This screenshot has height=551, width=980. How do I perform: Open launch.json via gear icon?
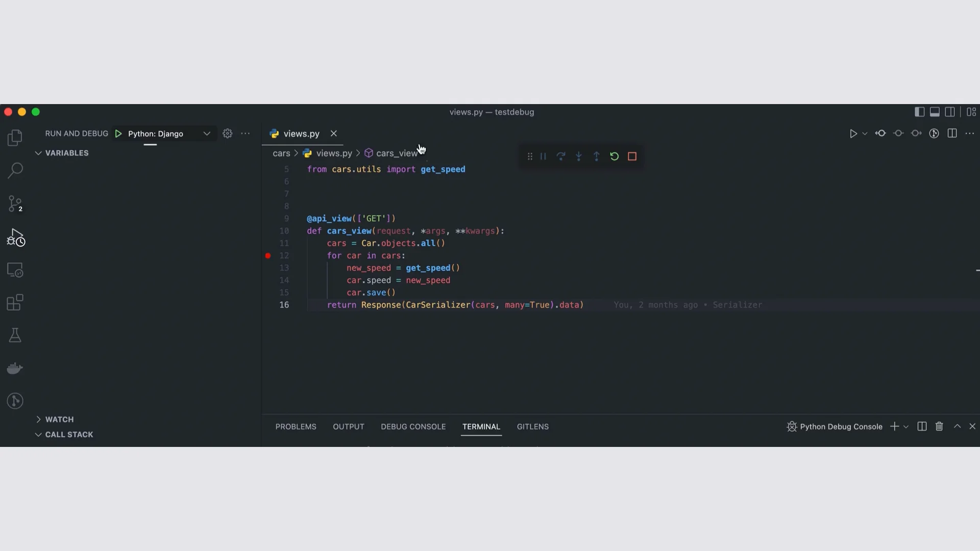tap(228, 133)
